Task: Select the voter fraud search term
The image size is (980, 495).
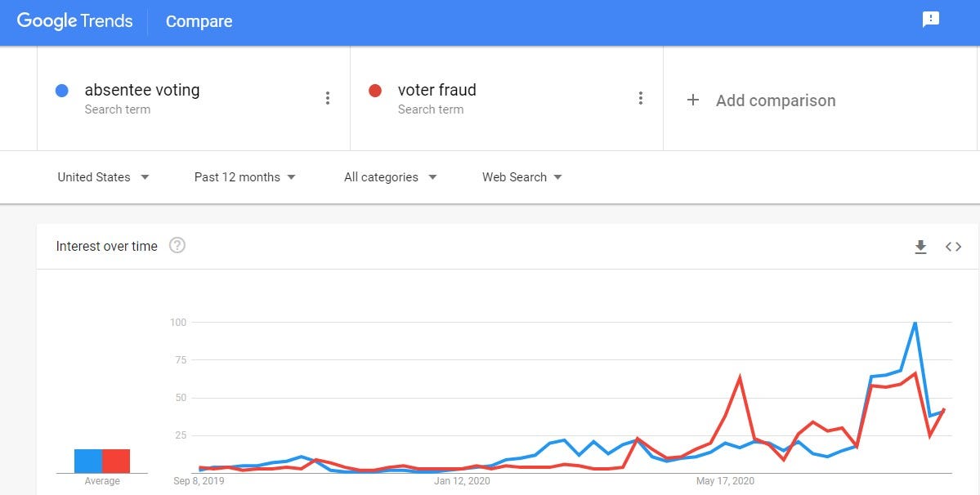Action: point(436,91)
